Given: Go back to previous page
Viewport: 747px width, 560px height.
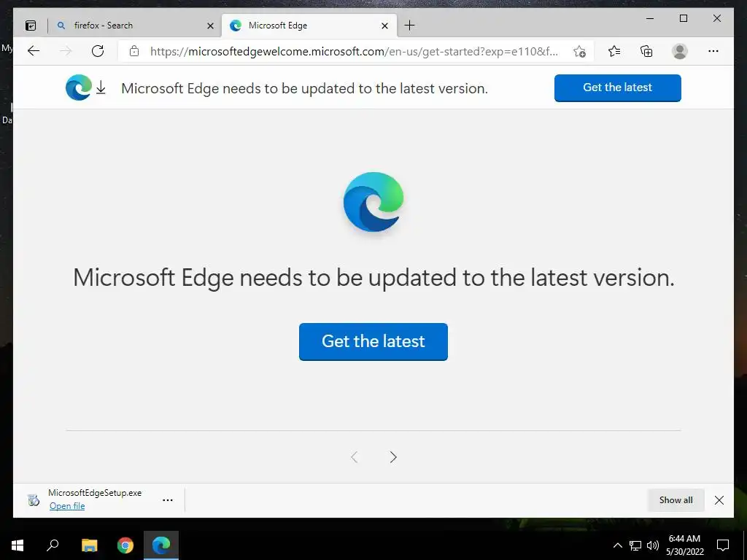Looking at the screenshot, I should (x=34, y=51).
